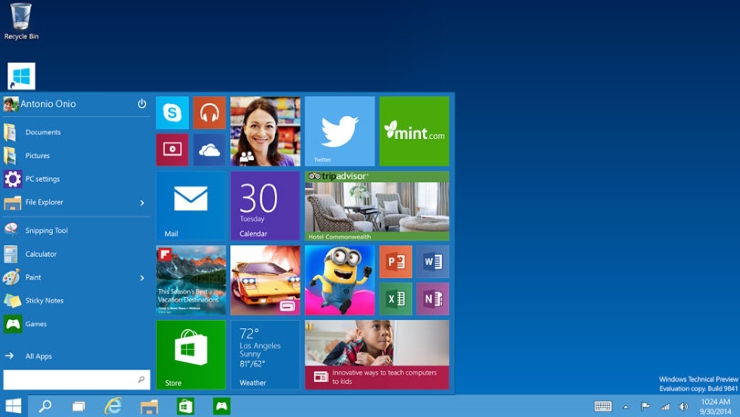Click the power button in Start menu
Viewport: 740px width, 417px height.
142,104
